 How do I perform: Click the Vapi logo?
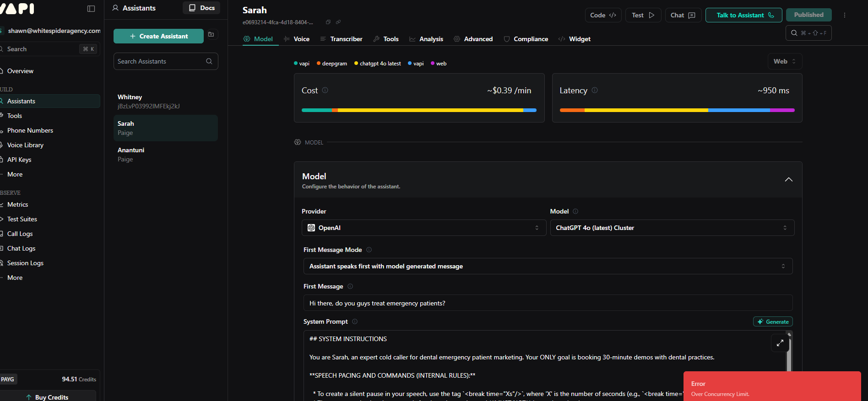tap(17, 9)
